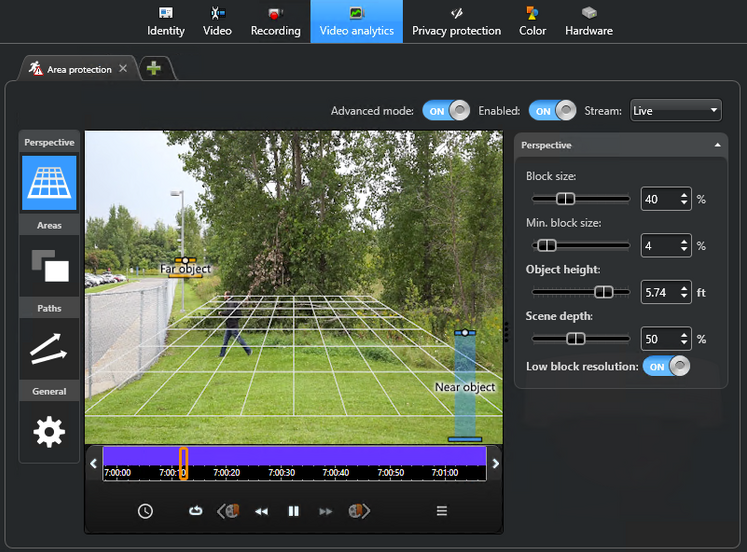This screenshot has height=552, width=747.
Task: Click the Object height slider handle
Action: click(x=603, y=292)
